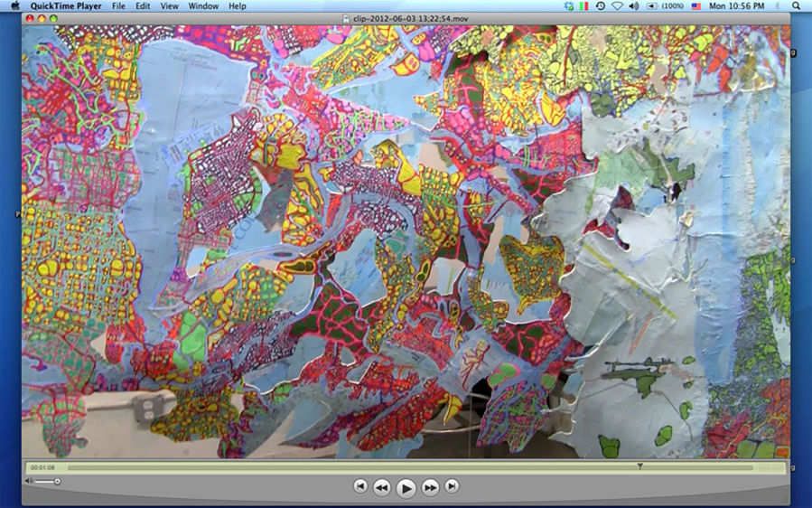The image size is (812, 508).
Task: Click the Wi-Fi status icon
Action: 617,6
